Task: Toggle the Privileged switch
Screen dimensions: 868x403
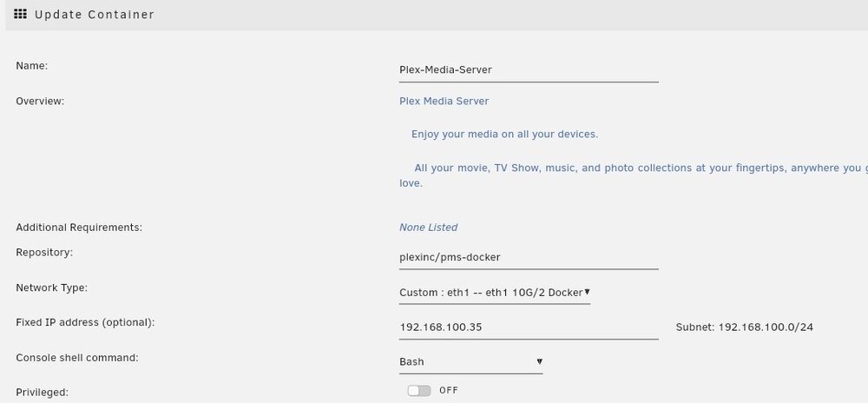Action: tap(419, 391)
